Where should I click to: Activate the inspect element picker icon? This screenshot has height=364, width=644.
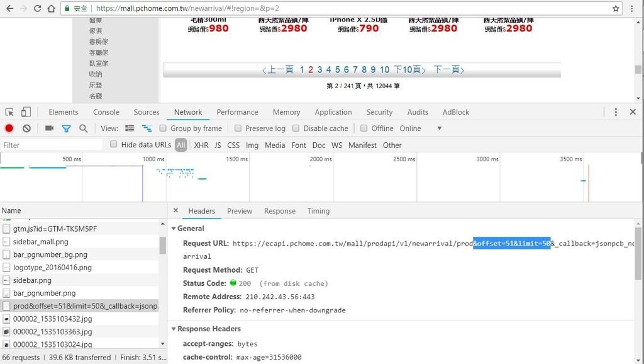(x=9, y=112)
